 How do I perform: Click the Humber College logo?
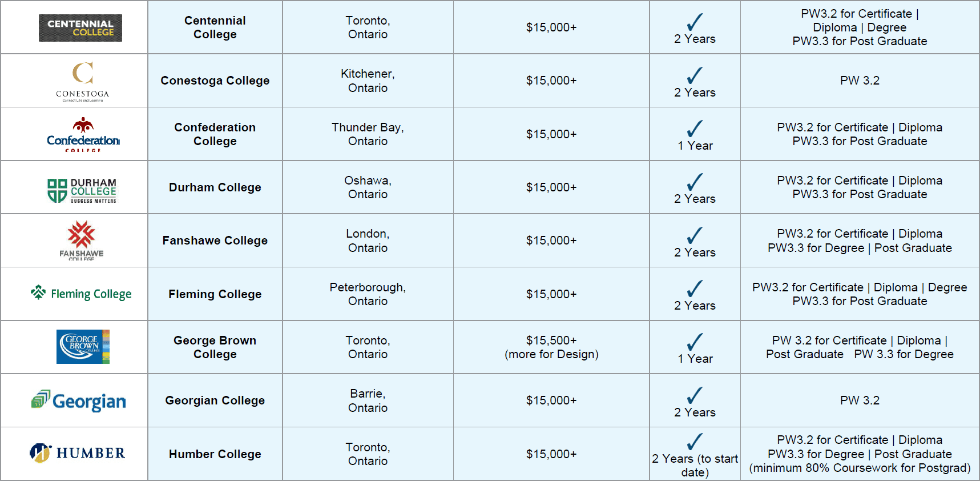pyautogui.click(x=77, y=453)
